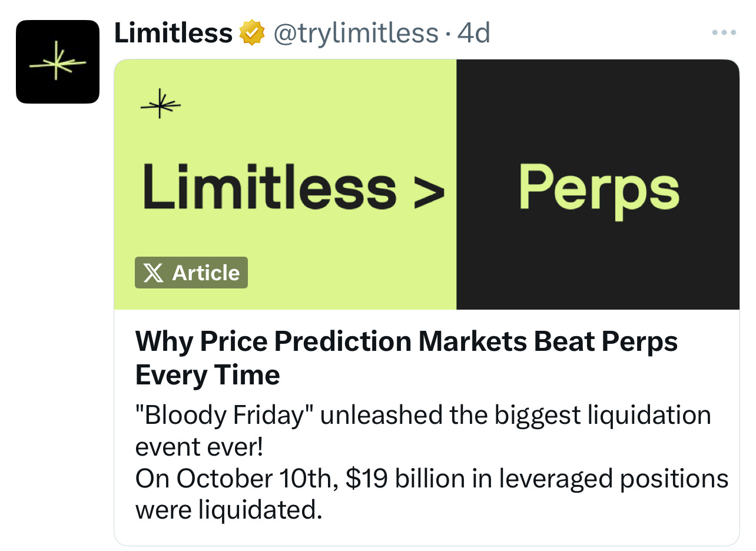
Task: Click the star logo in article banner
Action: coord(161,105)
